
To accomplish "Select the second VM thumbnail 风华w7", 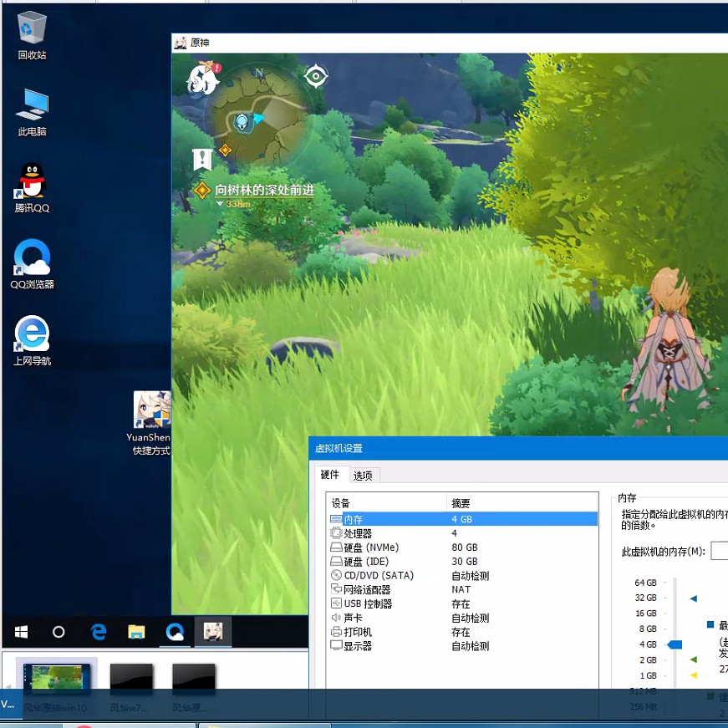I will 130,687.
